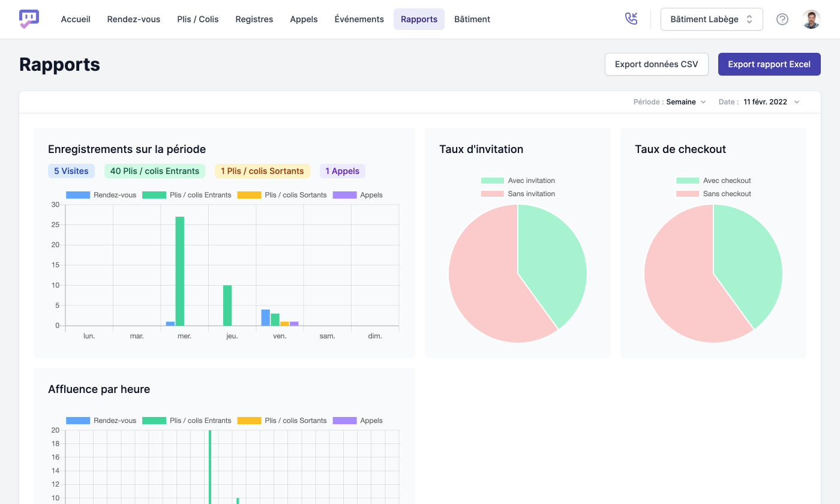Image resolution: width=840 pixels, height=504 pixels.
Task: Click the app logo icon
Action: (29, 19)
